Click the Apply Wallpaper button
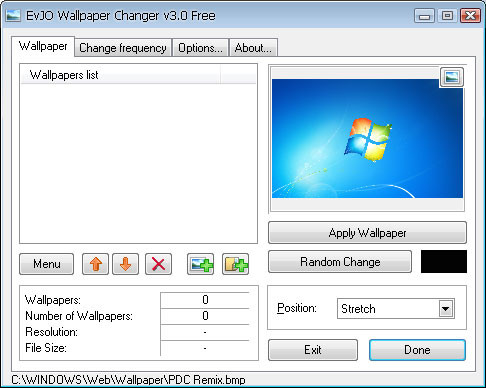 pos(367,233)
